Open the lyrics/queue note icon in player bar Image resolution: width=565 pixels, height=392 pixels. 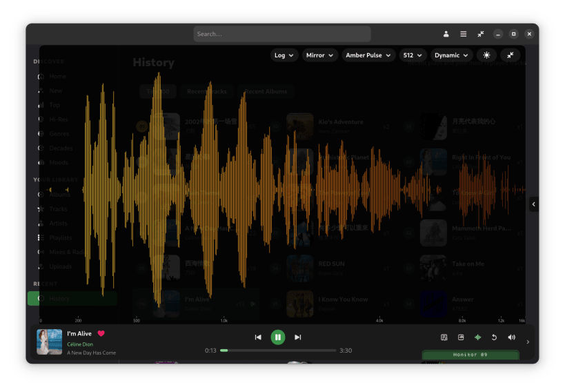pyautogui.click(x=444, y=337)
